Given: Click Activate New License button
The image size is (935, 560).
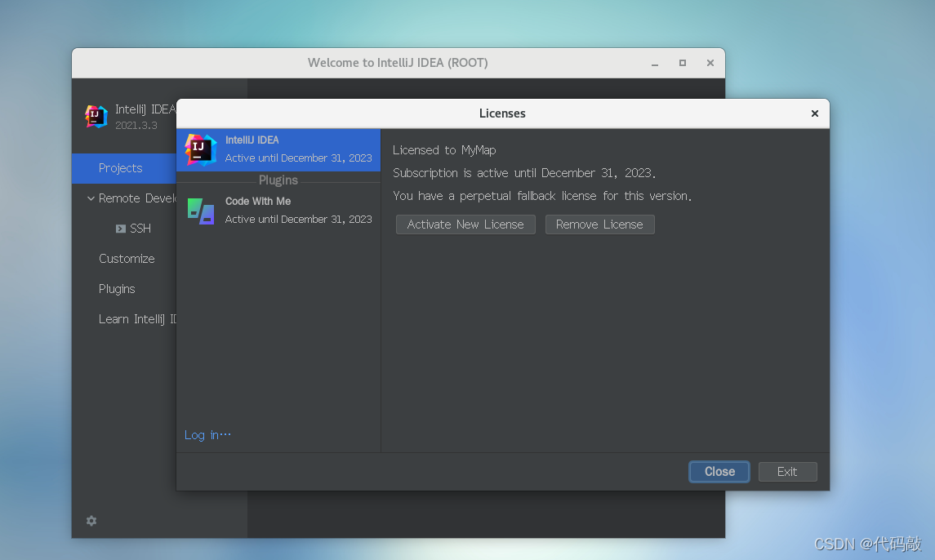Looking at the screenshot, I should pyautogui.click(x=465, y=224).
